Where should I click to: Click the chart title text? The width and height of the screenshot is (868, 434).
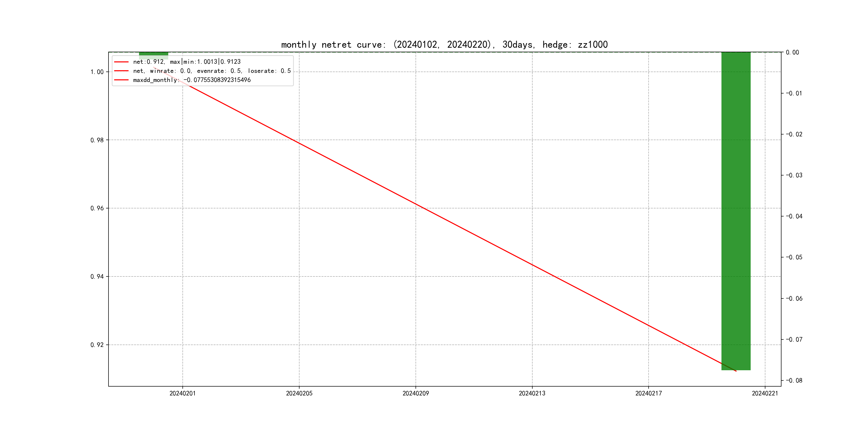(444, 44)
